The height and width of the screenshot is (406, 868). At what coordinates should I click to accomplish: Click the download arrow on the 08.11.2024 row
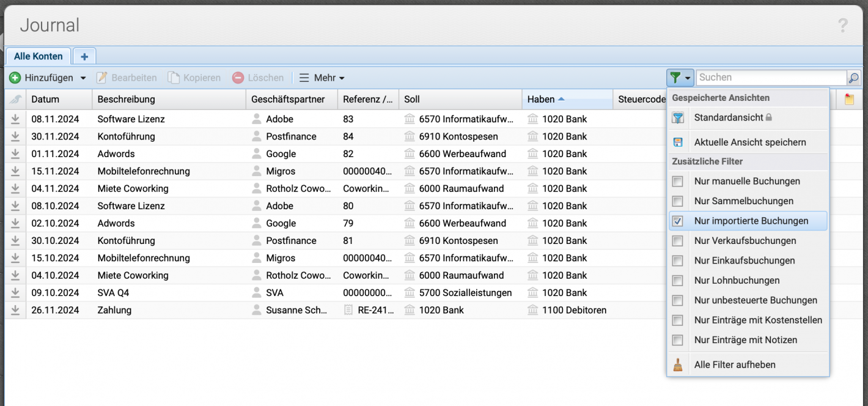(x=15, y=119)
